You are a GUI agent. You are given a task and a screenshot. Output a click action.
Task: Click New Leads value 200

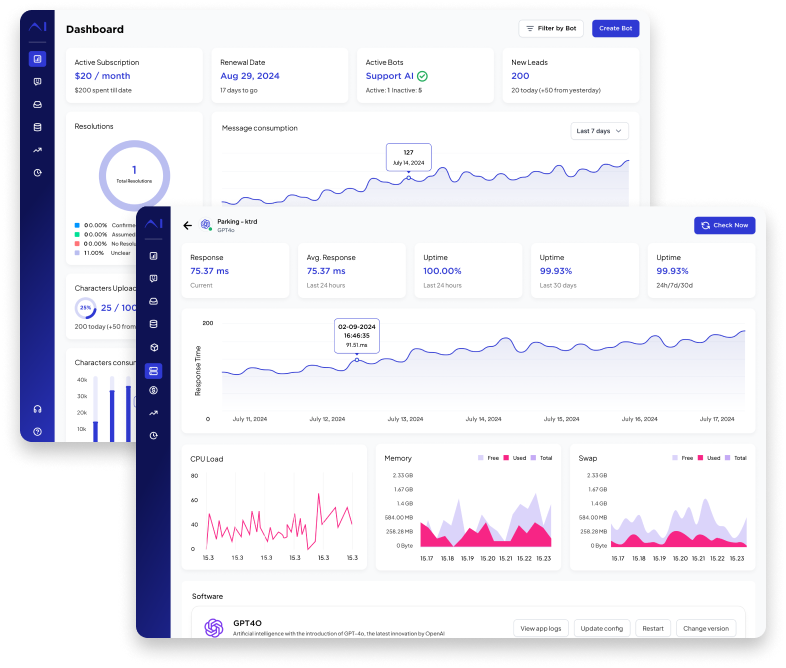tap(520, 76)
